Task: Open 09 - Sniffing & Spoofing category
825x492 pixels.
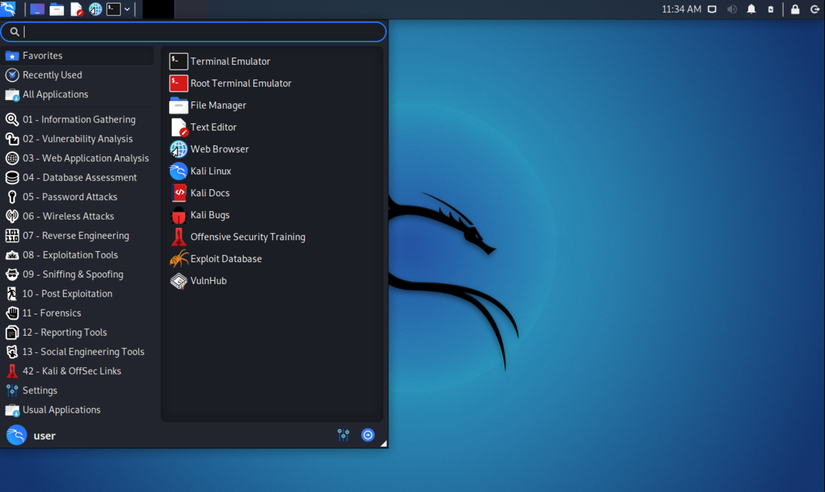Action: [77, 274]
